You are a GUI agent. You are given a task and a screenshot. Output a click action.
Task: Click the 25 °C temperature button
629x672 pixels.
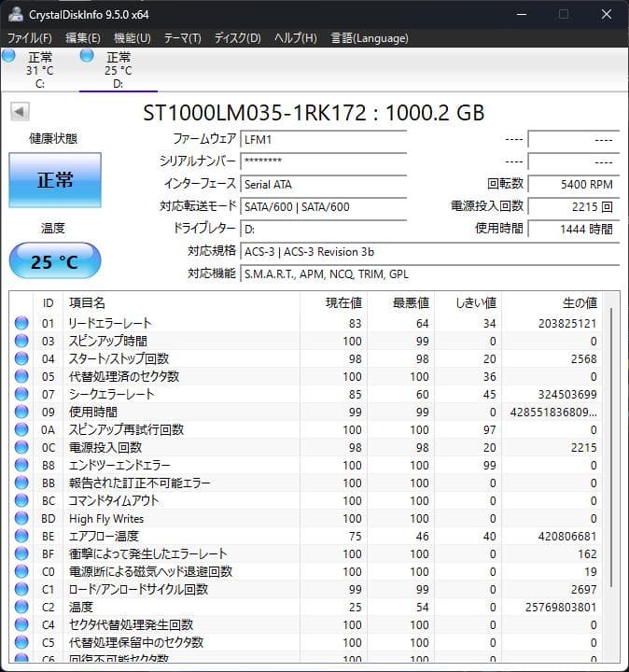(x=55, y=261)
